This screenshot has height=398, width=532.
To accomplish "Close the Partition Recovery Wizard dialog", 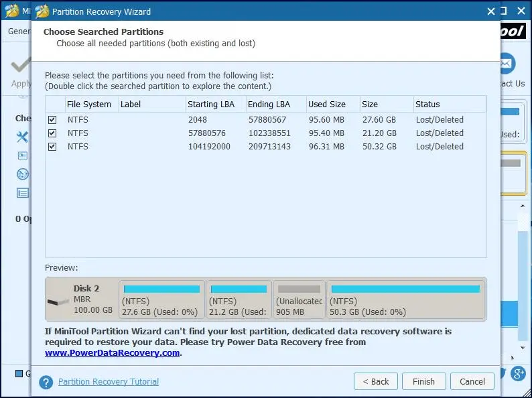I will coord(490,11).
